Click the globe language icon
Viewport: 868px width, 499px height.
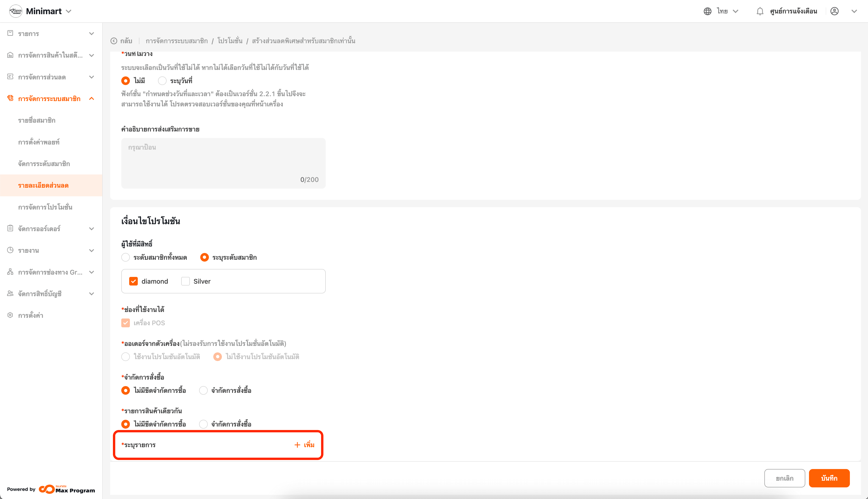coord(707,11)
